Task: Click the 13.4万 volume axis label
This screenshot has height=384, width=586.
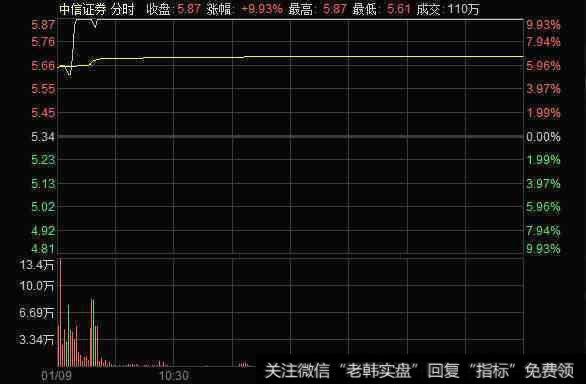Action: pos(37,265)
